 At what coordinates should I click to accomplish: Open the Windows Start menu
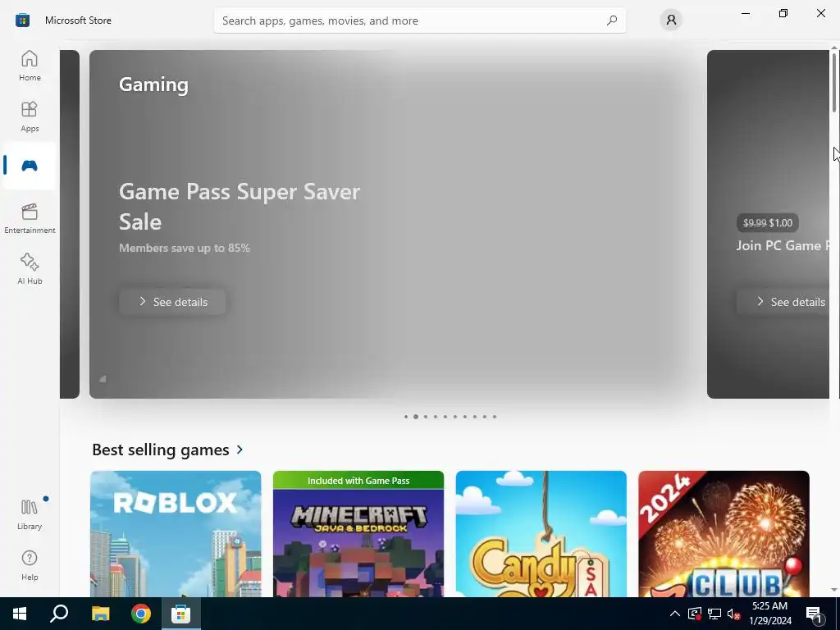click(20, 614)
